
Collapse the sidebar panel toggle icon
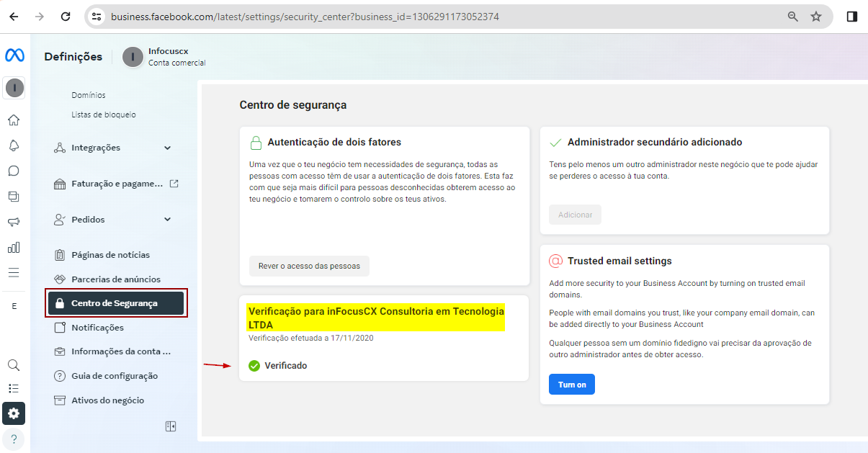171,426
